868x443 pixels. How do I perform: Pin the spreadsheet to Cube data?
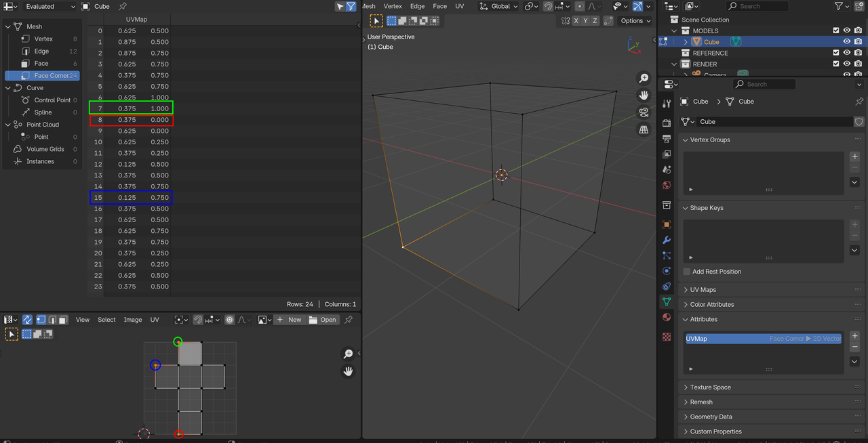122,6
